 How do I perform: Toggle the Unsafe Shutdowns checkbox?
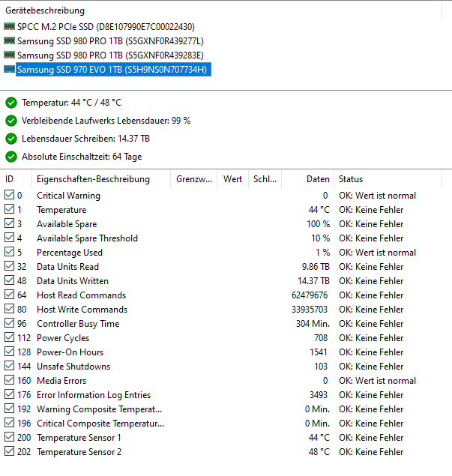(10, 366)
